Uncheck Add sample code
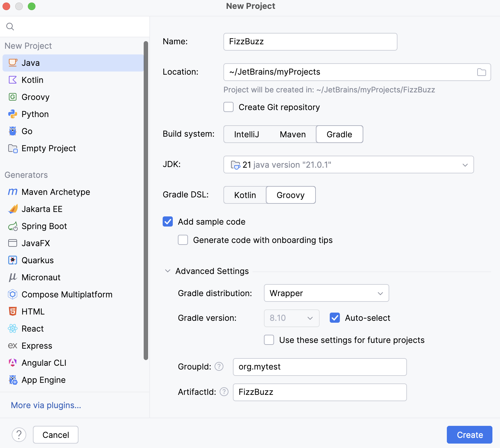 click(168, 222)
